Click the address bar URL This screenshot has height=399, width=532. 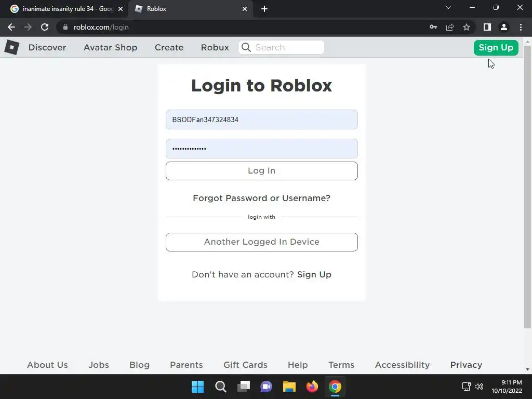(x=101, y=27)
